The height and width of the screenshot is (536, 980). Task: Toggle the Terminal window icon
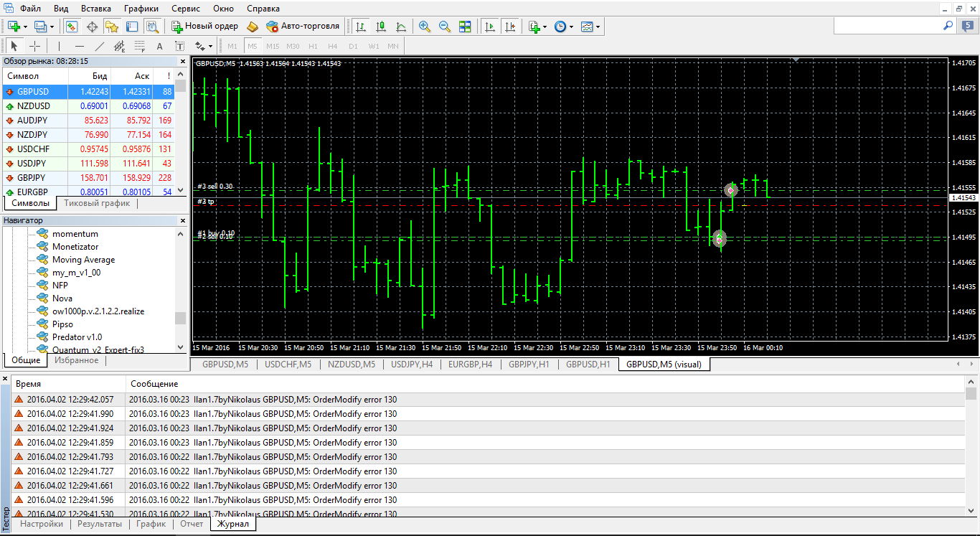click(132, 27)
